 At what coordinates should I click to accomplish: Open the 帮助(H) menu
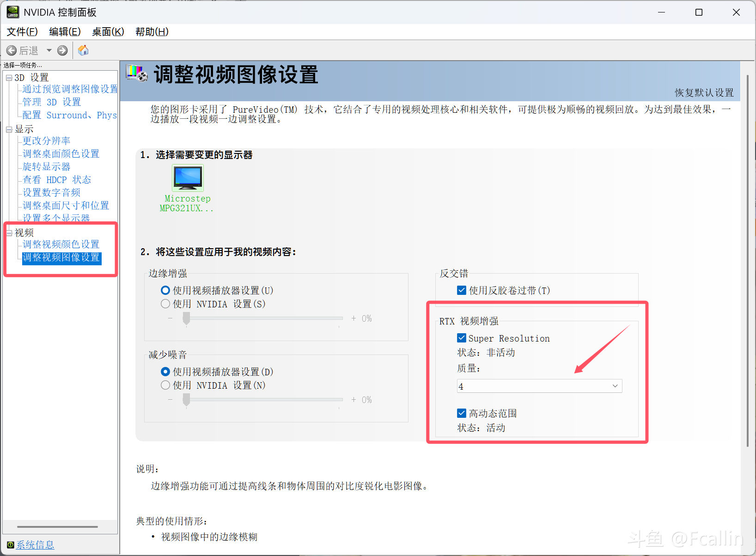tap(152, 31)
